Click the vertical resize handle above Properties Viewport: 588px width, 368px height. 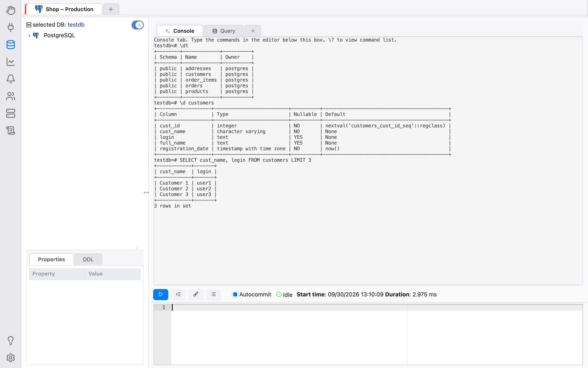137,248
